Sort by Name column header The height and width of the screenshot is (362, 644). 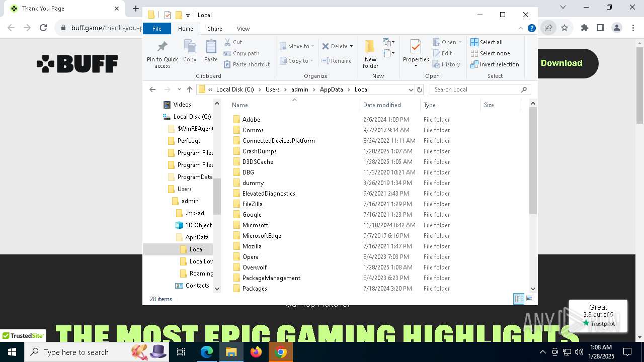tap(294, 105)
